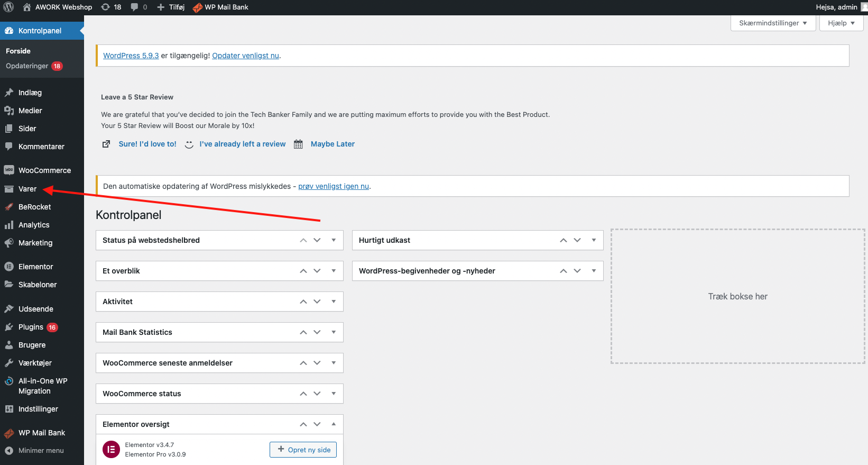Toggle the WooCommerce status panel triangle
The height and width of the screenshot is (465, 868).
point(334,394)
